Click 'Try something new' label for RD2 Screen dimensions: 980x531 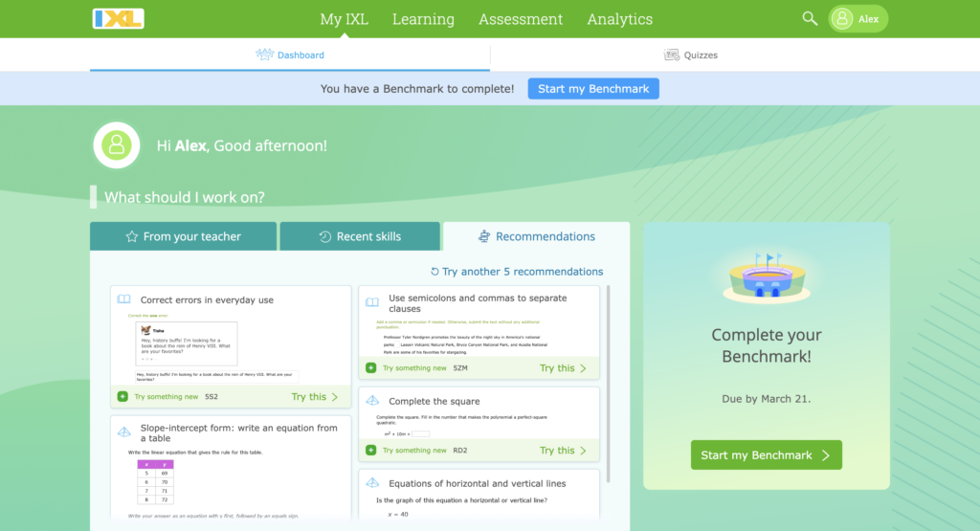coord(414,451)
